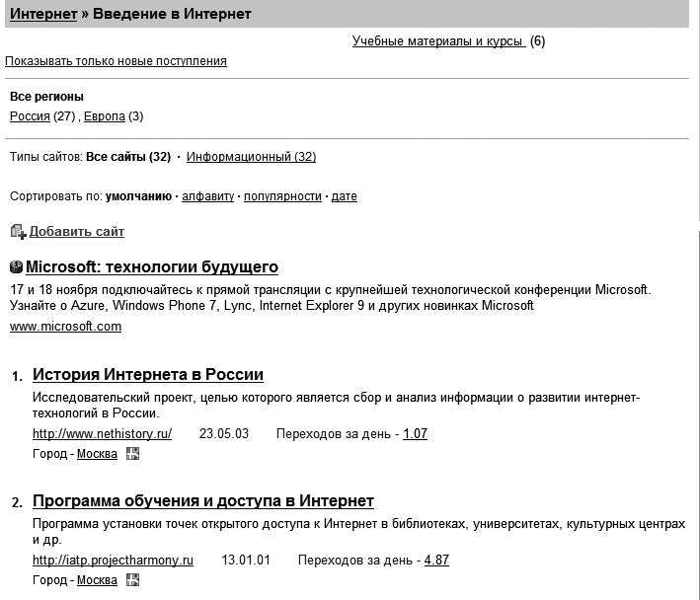Open Программа обучения и доступа в Интернет

[203, 501]
